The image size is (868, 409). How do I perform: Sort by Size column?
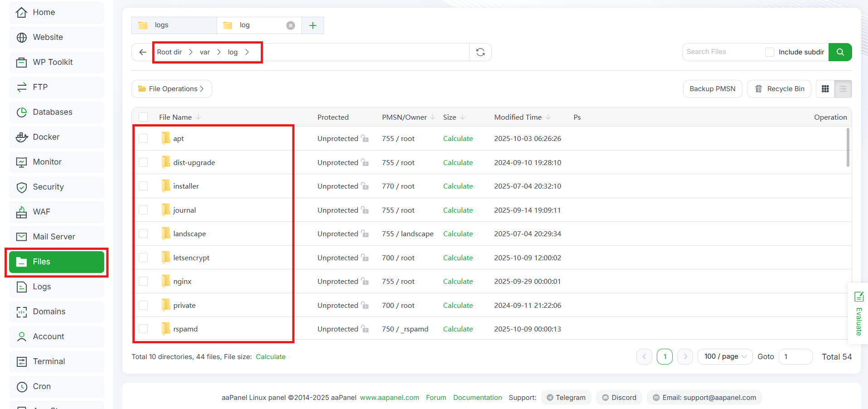[x=454, y=117]
